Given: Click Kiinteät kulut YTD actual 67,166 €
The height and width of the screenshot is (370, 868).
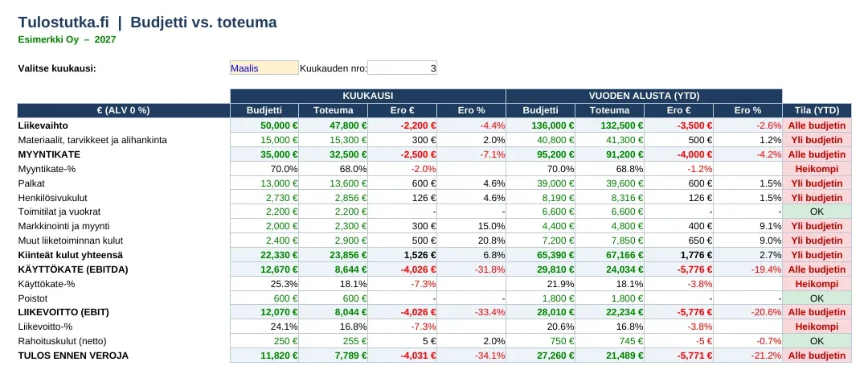Looking at the screenshot, I should click(x=609, y=255).
